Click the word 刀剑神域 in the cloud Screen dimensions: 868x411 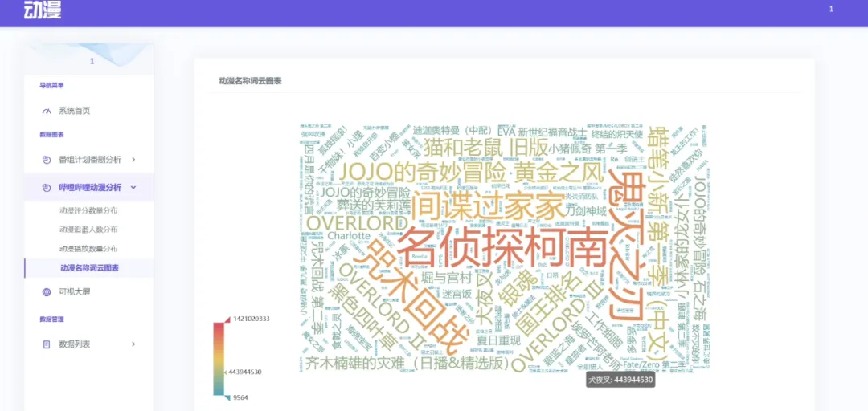click(588, 210)
